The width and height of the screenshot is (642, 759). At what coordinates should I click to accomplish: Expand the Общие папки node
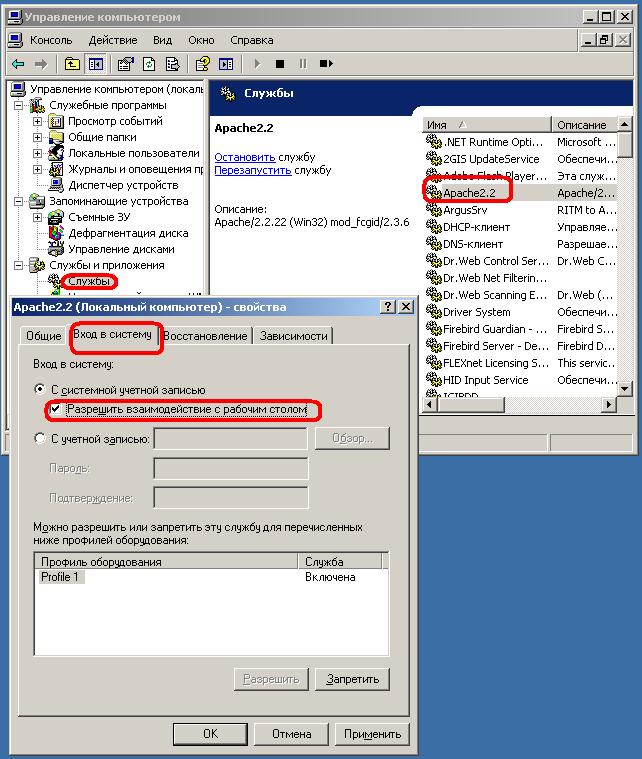click(x=37, y=137)
